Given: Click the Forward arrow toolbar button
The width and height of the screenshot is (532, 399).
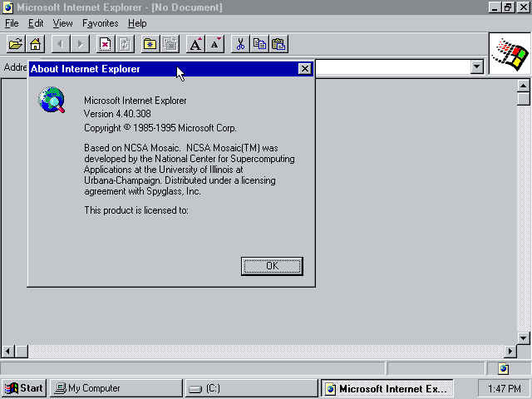Looking at the screenshot, I should pyautogui.click(x=80, y=44).
